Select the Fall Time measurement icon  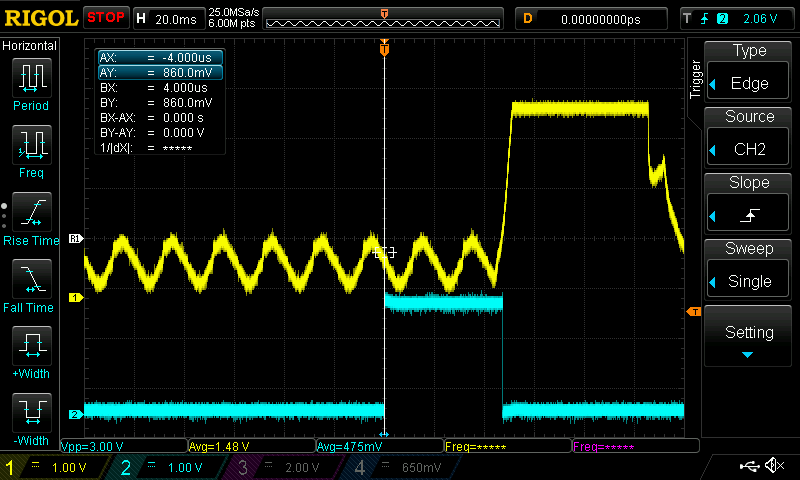tap(32, 279)
